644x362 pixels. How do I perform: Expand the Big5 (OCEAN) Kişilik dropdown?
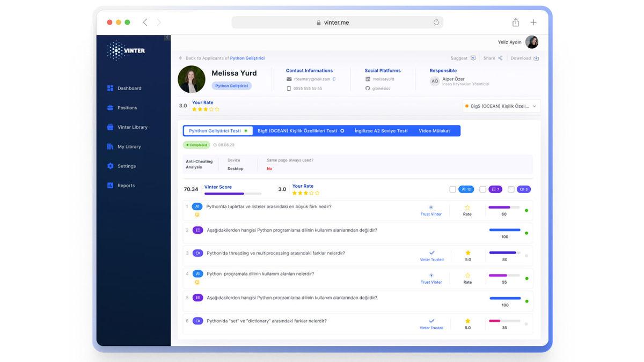point(534,106)
